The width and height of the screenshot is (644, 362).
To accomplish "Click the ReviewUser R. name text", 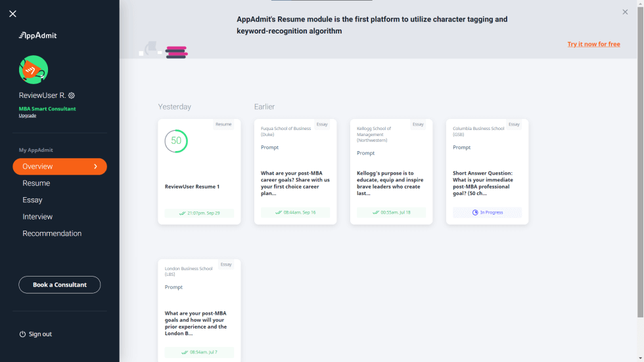I will (42, 95).
